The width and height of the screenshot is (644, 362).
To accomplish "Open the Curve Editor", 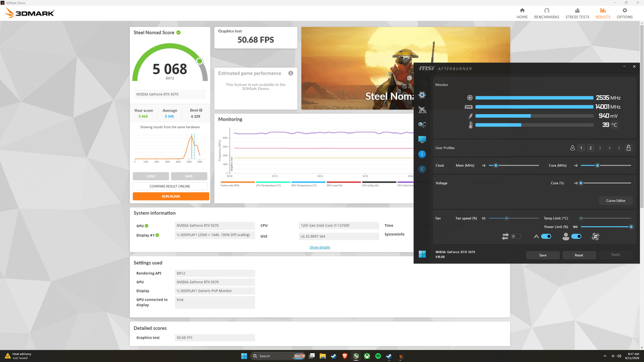I will tap(615, 200).
